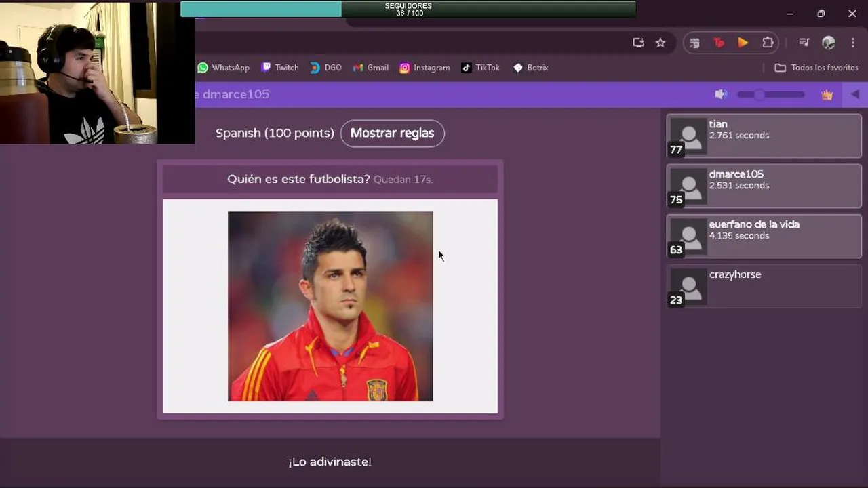
Task: Select player crazyhorse in scoreboard
Action: point(764,286)
